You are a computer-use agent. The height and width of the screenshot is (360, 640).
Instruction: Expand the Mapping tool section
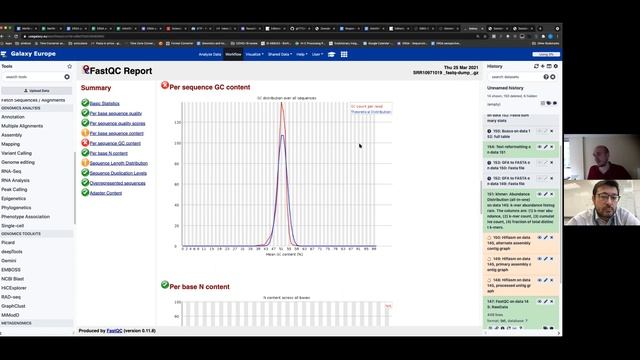coord(11,144)
